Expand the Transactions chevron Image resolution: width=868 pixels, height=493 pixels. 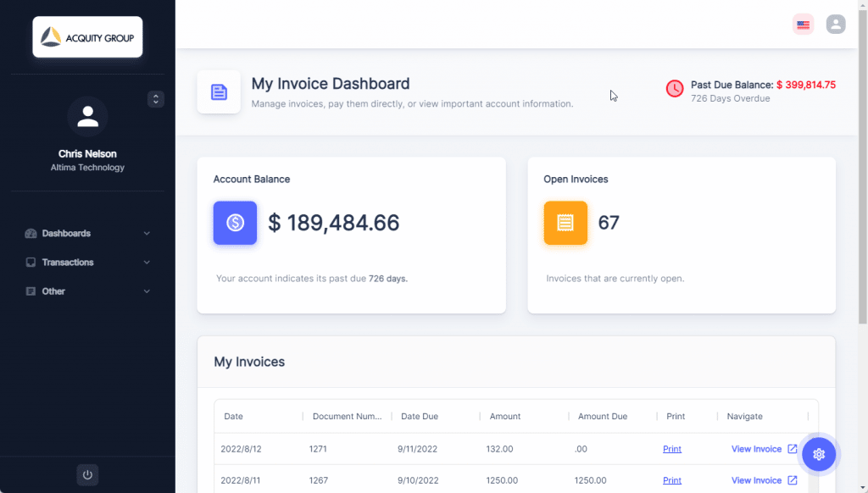tap(146, 262)
